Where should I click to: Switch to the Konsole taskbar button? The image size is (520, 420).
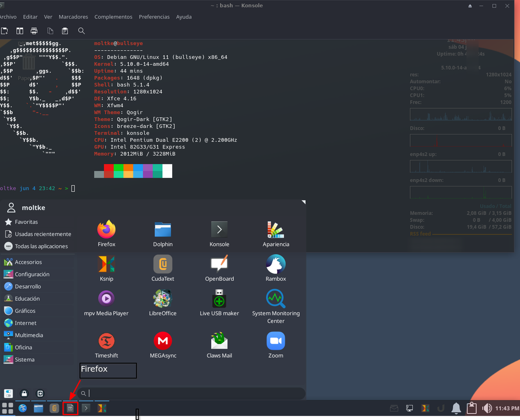[x=86, y=408]
